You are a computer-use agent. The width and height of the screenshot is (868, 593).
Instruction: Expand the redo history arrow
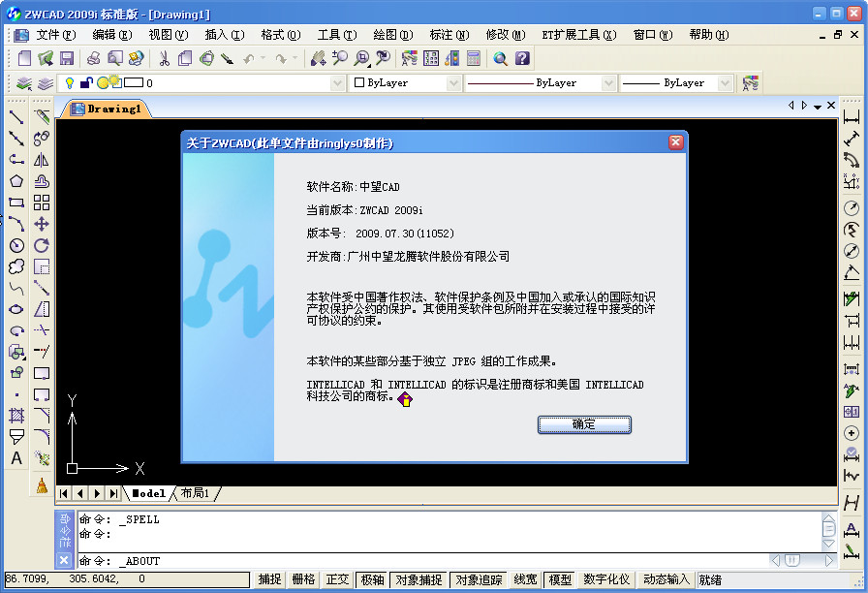(x=295, y=57)
